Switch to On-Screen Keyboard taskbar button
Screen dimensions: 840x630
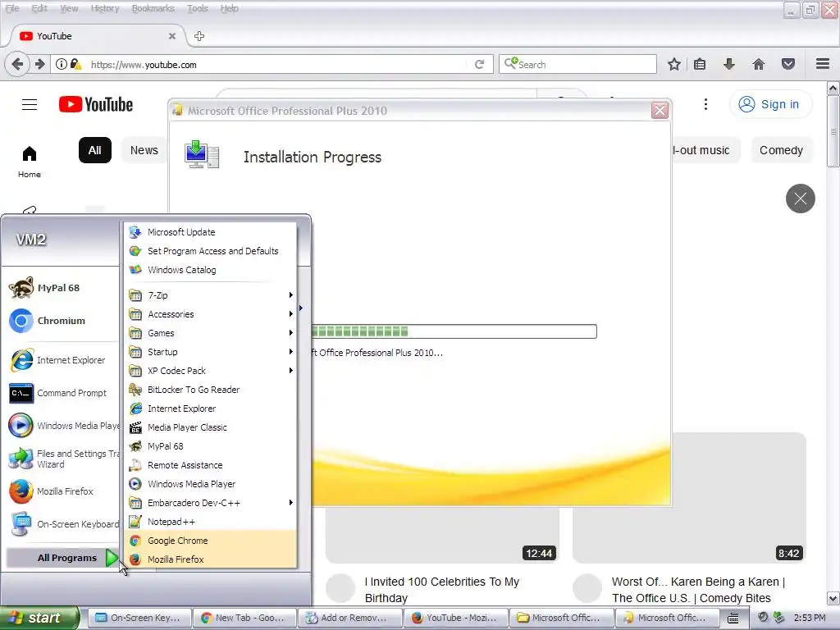pyautogui.click(x=138, y=618)
